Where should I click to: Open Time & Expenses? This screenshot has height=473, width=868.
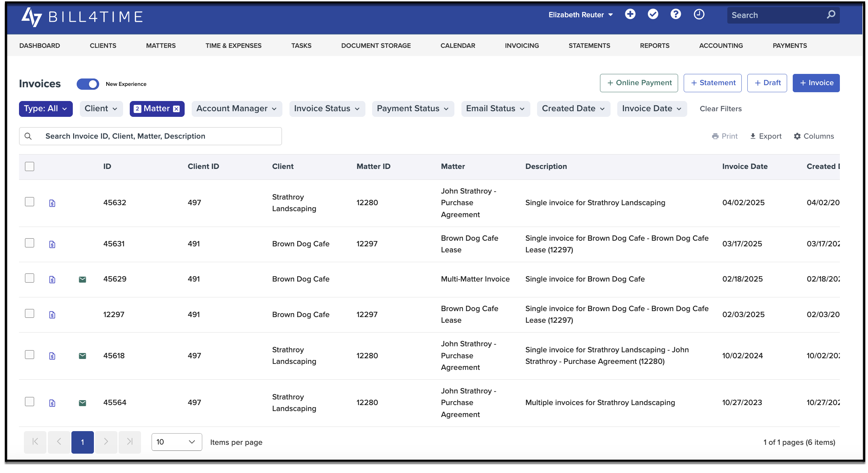234,45
